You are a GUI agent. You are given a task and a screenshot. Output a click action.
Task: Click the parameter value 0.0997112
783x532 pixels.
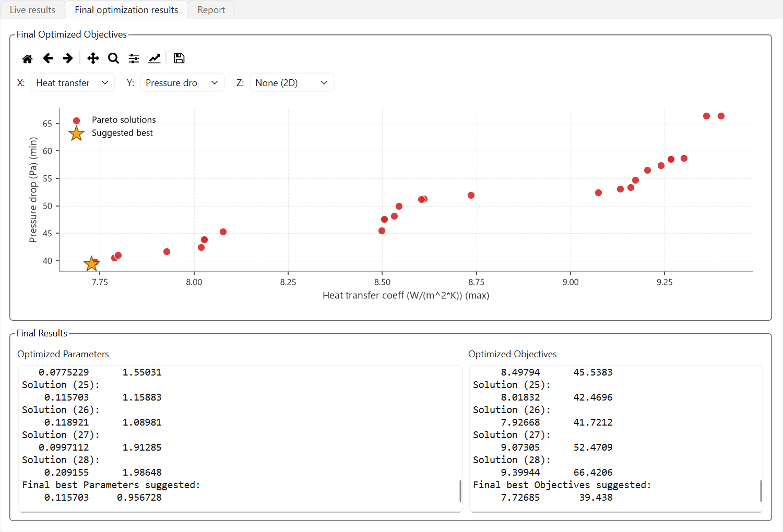pyautogui.click(x=64, y=448)
